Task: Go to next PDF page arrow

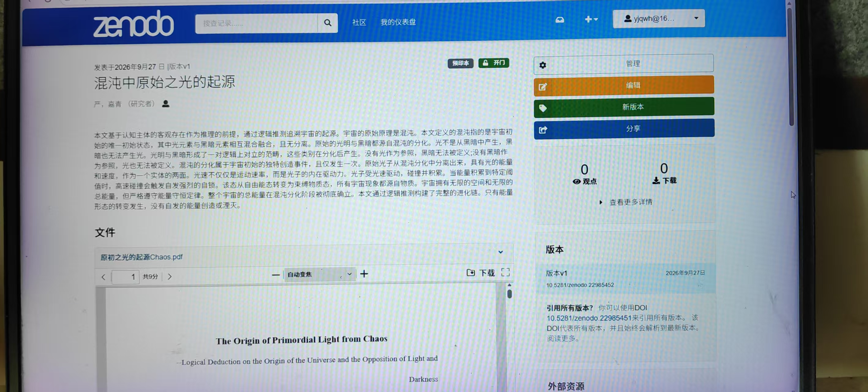Action: pyautogui.click(x=170, y=277)
